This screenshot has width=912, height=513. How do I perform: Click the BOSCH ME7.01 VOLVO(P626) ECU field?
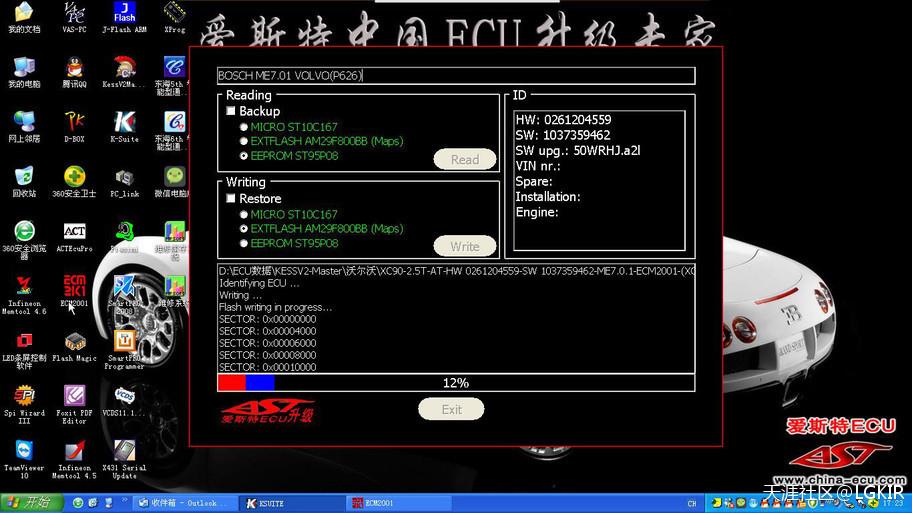coord(456,75)
